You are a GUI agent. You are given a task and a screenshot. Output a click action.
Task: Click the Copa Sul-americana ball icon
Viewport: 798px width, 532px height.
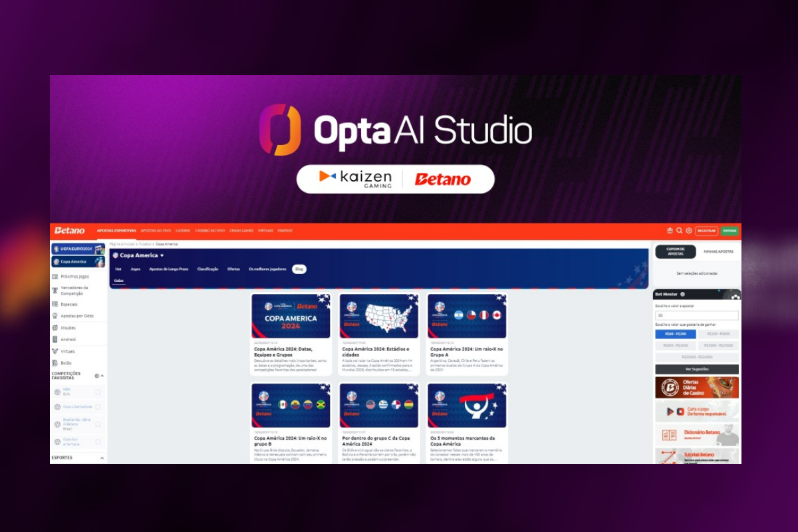coord(58,442)
